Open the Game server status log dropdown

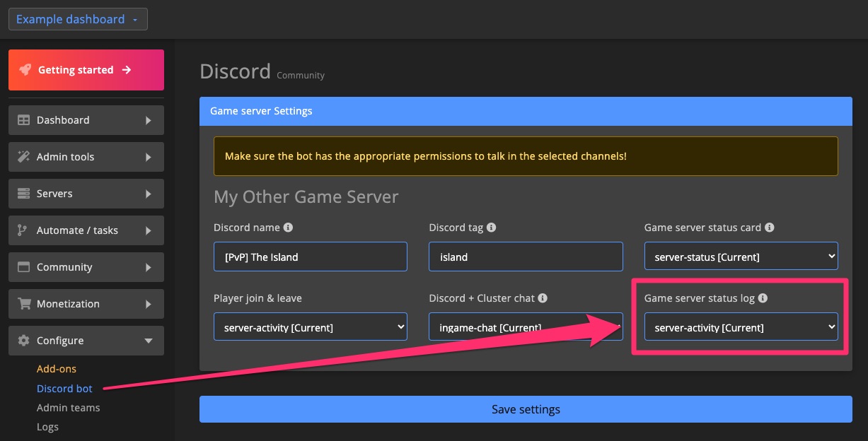[x=741, y=327]
